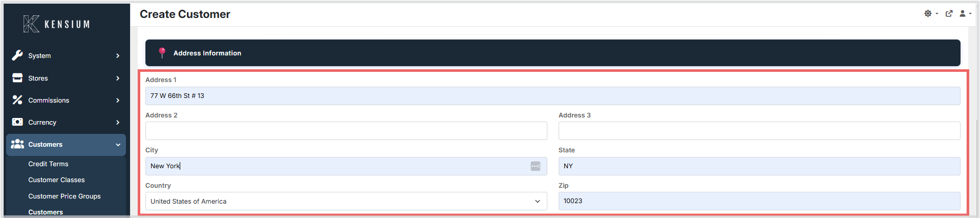Open the Country dropdown
The width and height of the screenshot is (980, 218).
pos(346,201)
